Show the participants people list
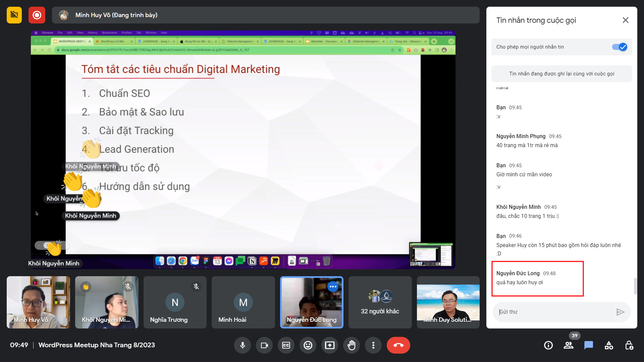Viewport: 644px width, 362px height. [x=569, y=345]
